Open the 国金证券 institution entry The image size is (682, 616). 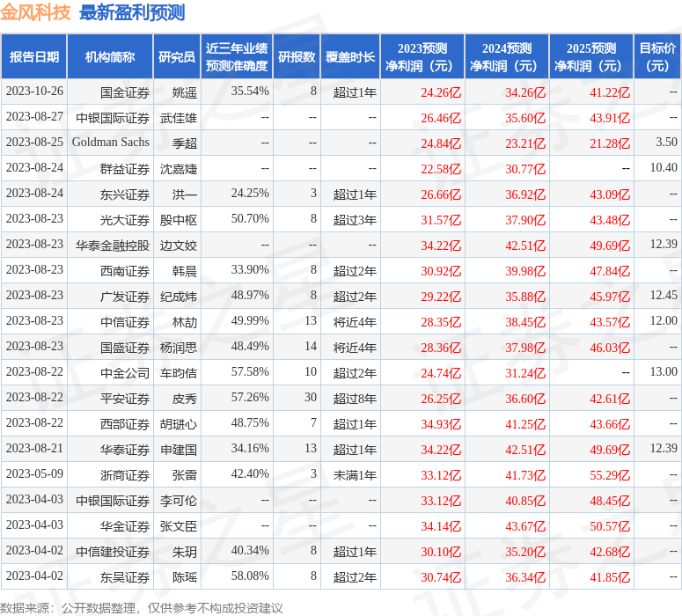(125, 92)
